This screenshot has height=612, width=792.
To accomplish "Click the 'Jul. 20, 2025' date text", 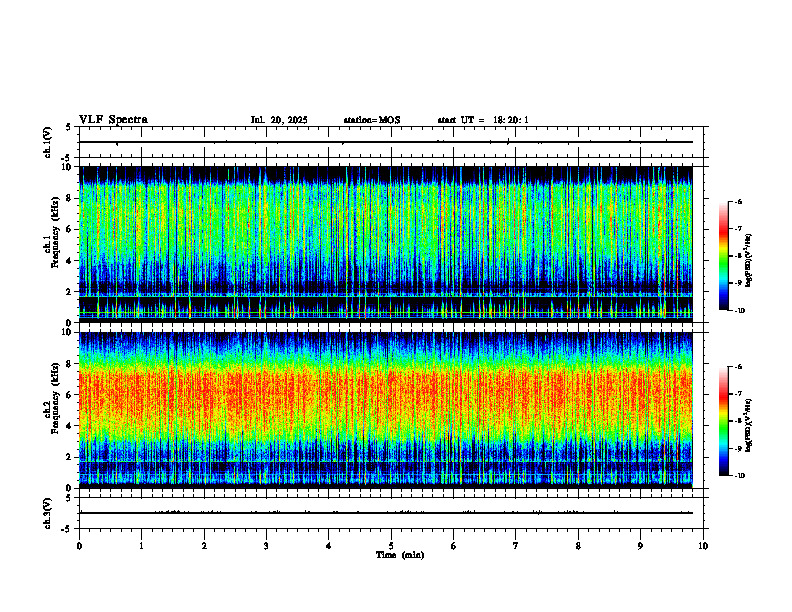I will (x=279, y=120).
